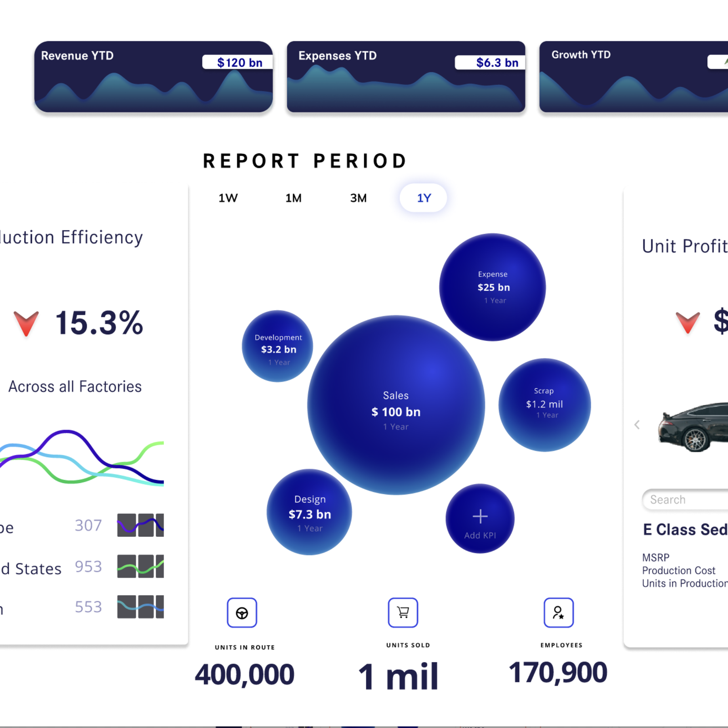Image resolution: width=728 pixels, height=728 pixels.
Task: Click the steering wheel Units in Route icon
Action: 242,612
